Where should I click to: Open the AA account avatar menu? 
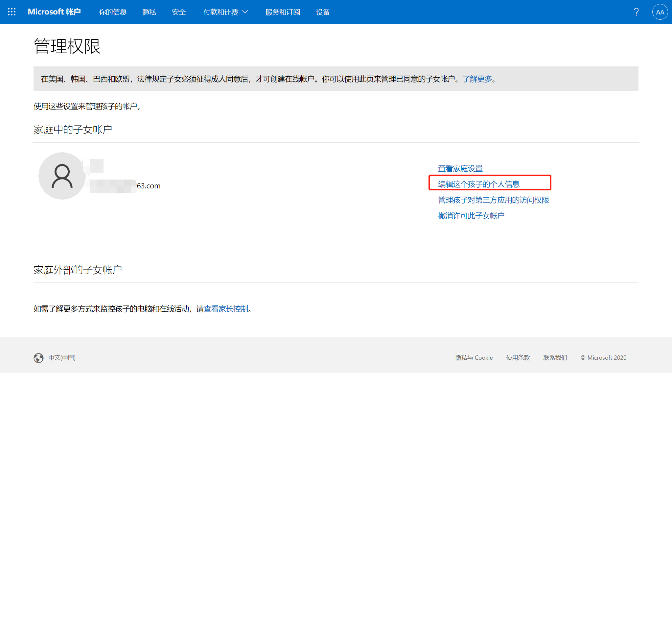pyautogui.click(x=660, y=12)
